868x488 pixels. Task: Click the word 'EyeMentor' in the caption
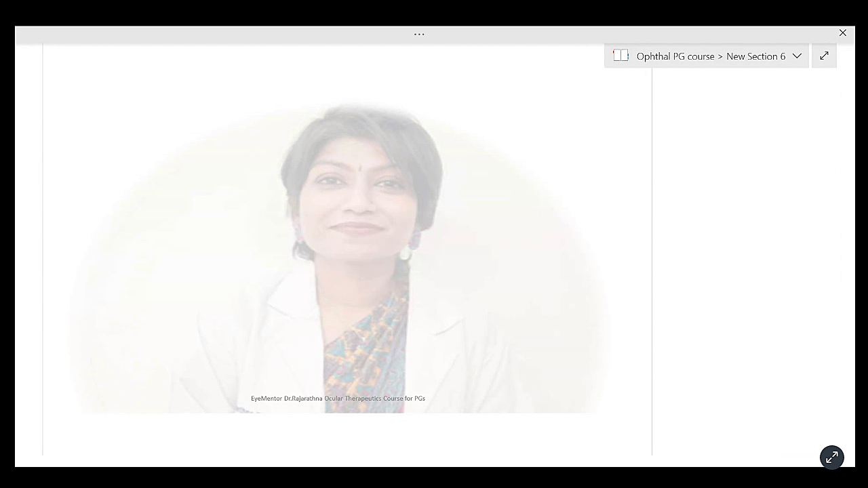click(x=266, y=399)
